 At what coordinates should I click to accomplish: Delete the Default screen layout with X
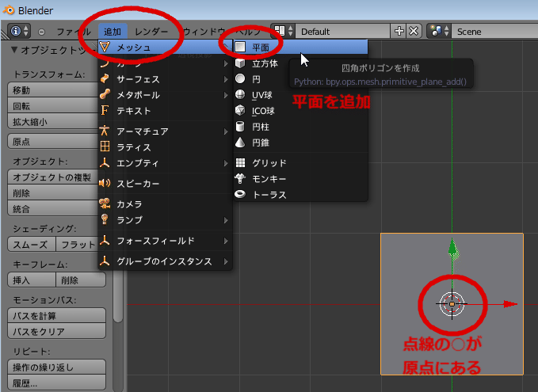[414, 31]
